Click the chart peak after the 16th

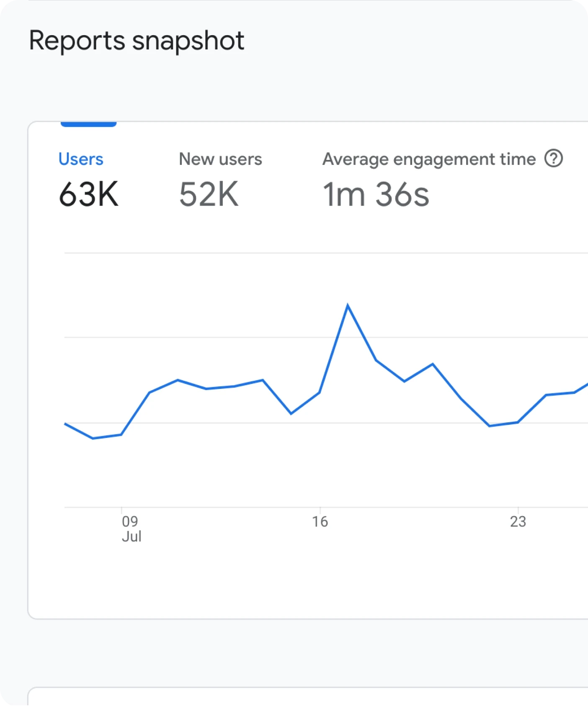(348, 306)
